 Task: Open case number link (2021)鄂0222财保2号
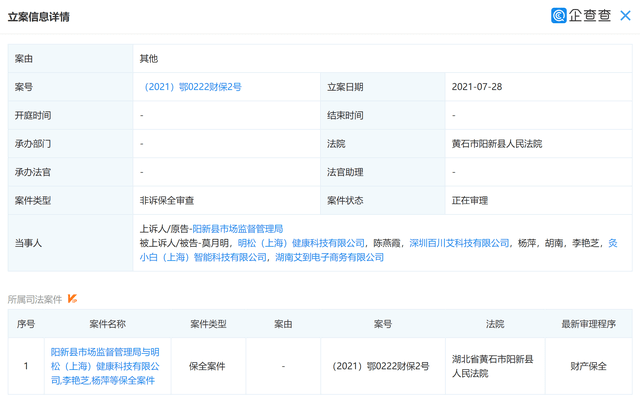(x=192, y=87)
